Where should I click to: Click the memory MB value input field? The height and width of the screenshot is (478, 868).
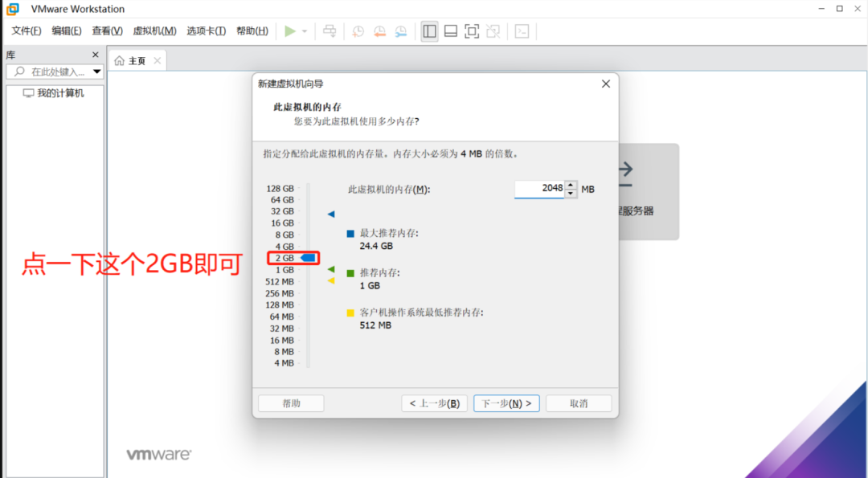pos(539,189)
